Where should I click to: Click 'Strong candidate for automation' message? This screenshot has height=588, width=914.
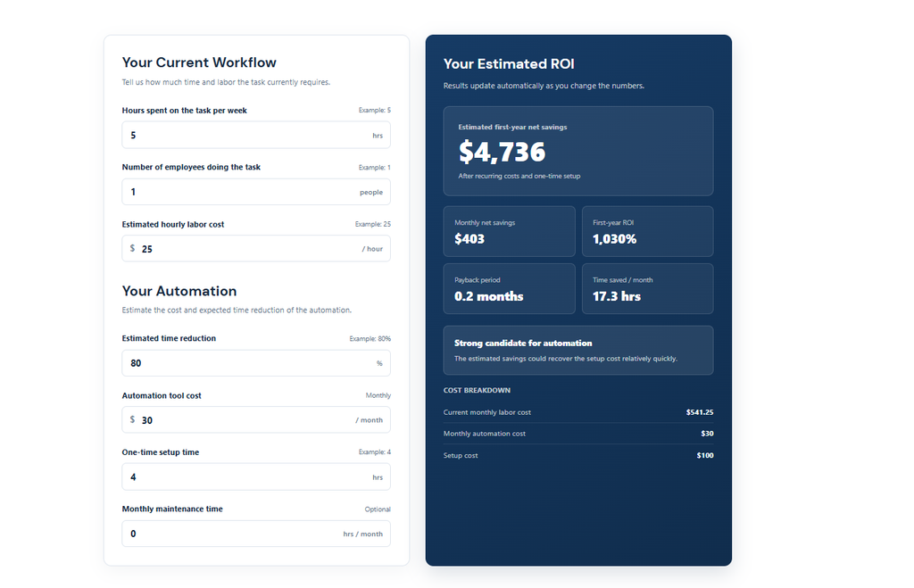pos(523,344)
